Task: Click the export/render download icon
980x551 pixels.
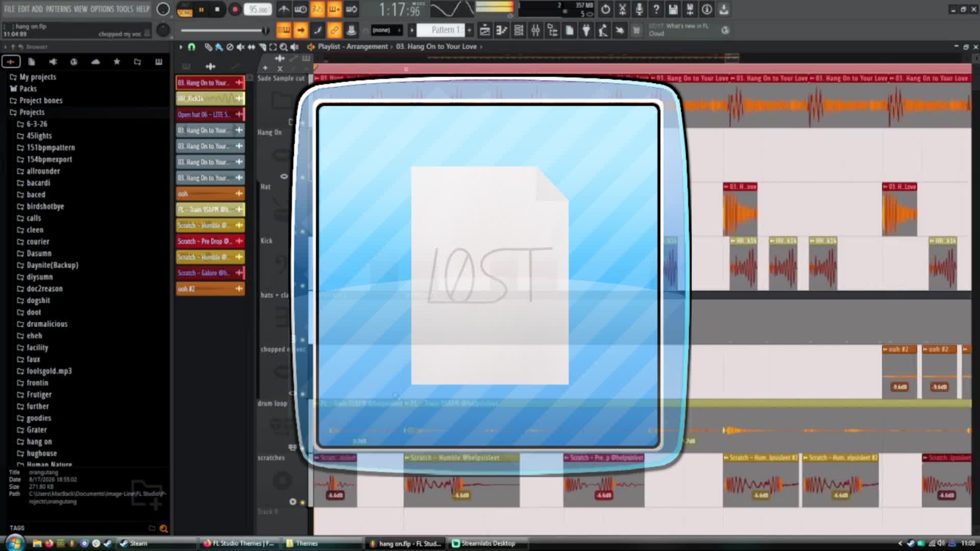Action: (724, 9)
